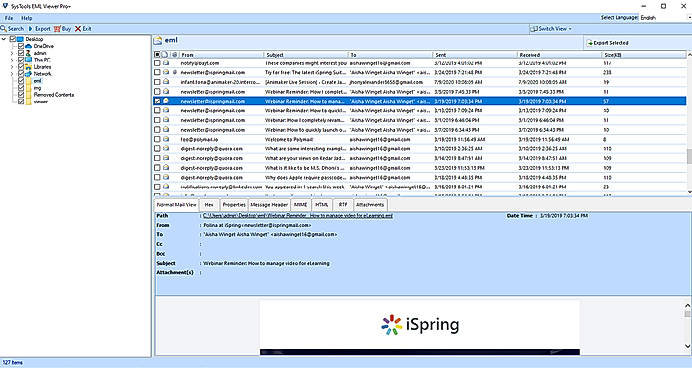Click the Switch View icon

[534, 29]
